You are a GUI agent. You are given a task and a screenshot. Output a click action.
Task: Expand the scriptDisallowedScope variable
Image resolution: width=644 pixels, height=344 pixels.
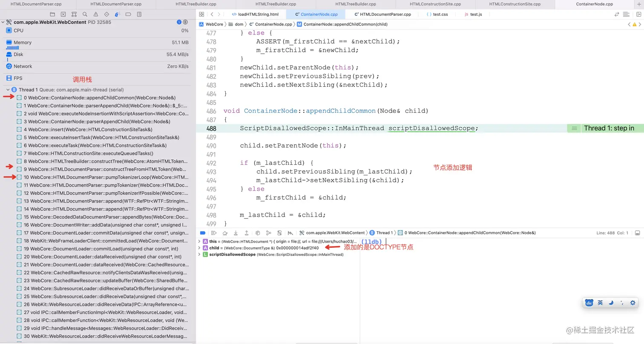(199, 255)
